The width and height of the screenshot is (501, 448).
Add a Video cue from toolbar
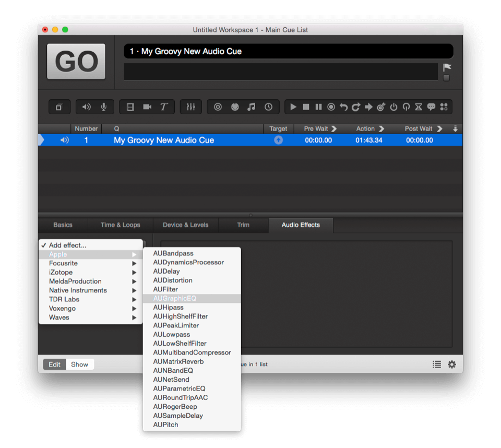(130, 107)
